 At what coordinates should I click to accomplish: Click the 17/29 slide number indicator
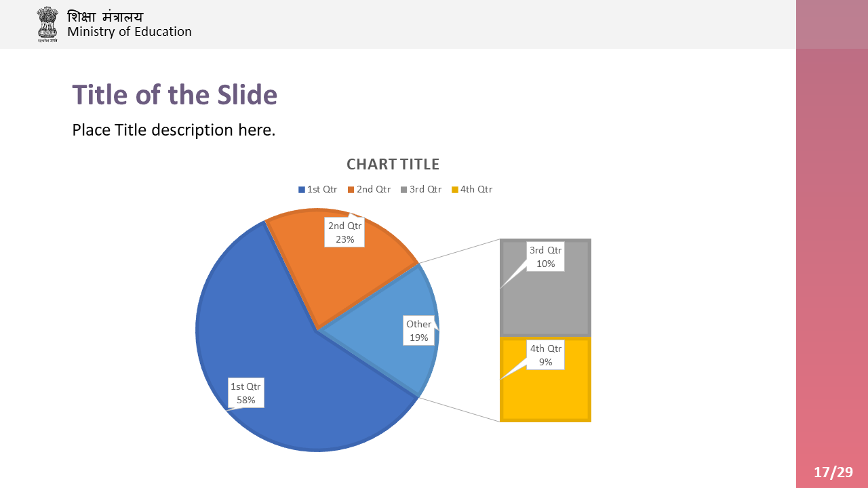point(833,472)
